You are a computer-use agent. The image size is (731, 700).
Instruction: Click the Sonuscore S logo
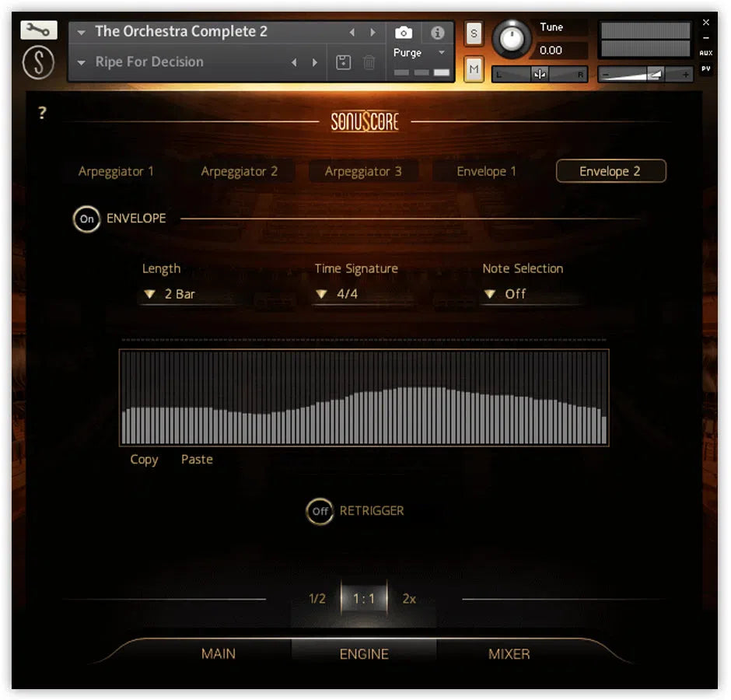pyautogui.click(x=37, y=62)
